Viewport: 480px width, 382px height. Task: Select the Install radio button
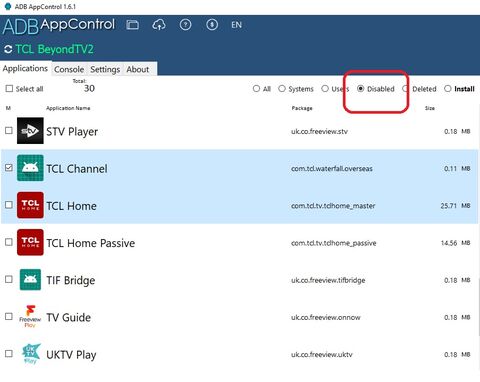click(448, 89)
